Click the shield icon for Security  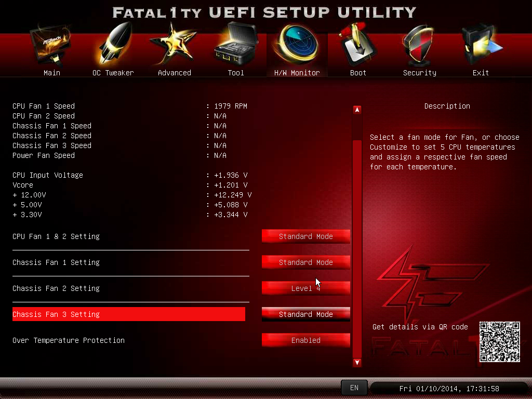pyautogui.click(x=419, y=45)
